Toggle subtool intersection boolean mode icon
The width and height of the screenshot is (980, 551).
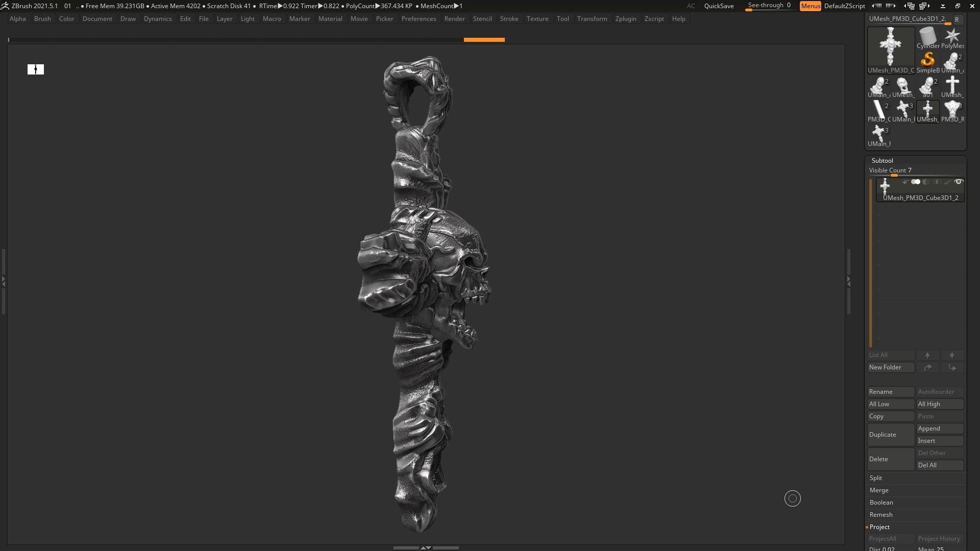coord(937,182)
